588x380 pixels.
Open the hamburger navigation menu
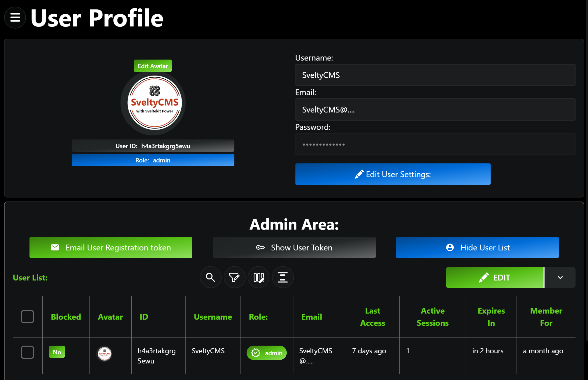pos(15,17)
